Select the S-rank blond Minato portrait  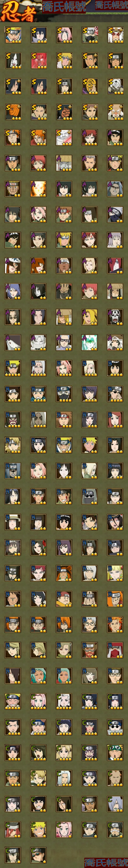point(64,61)
